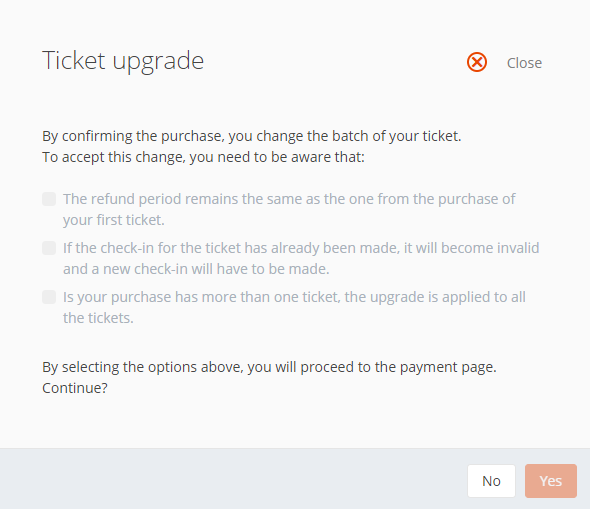
Task: Enable the upgrade applies to all tickets checkbox
Action: tap(49, 297)
